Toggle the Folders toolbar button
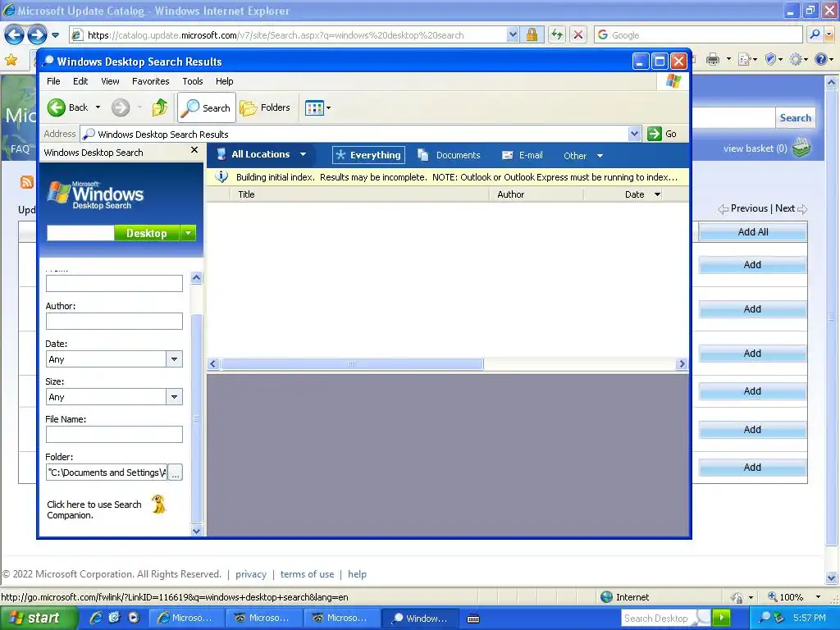Image resolution: width=840 pixels, height=630 pixels. (265, 107)
